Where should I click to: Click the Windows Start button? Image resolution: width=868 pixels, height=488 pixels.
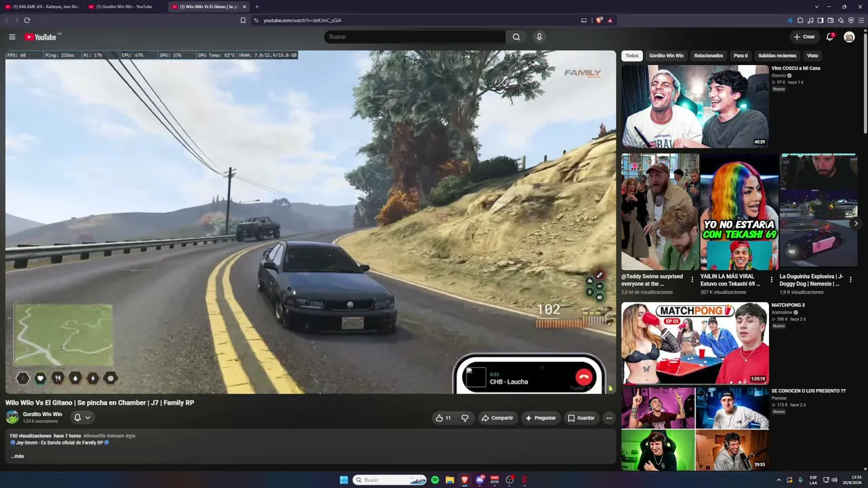pyautogui.click(x=344, y=480)
